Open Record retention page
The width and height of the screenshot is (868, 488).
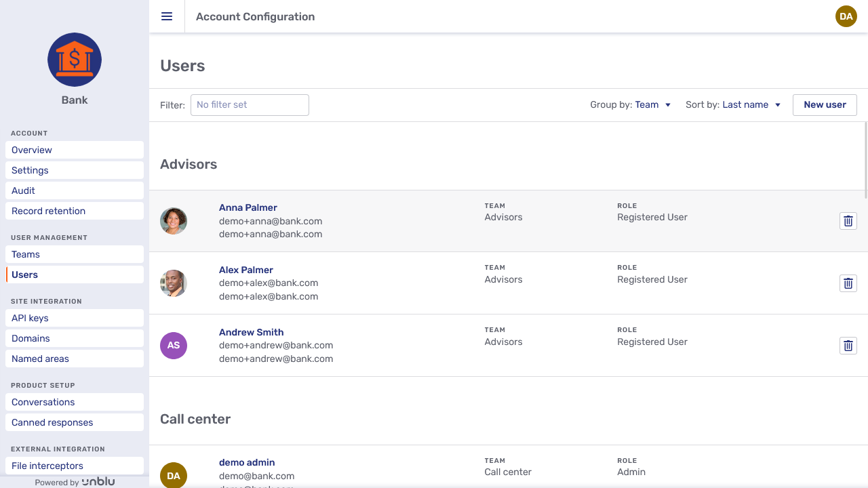coord(75,211)
